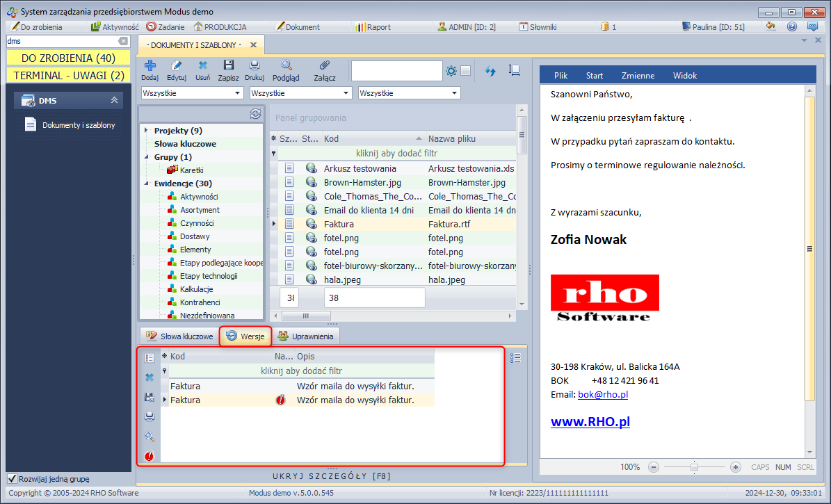This screenshot has width=831, height=504.
Task: Click the printer icon in versions panel
Action: coord(150,416)
